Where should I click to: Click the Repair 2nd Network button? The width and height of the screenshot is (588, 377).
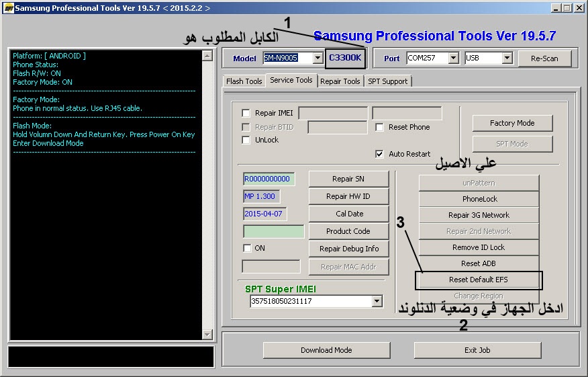point(479,231)
